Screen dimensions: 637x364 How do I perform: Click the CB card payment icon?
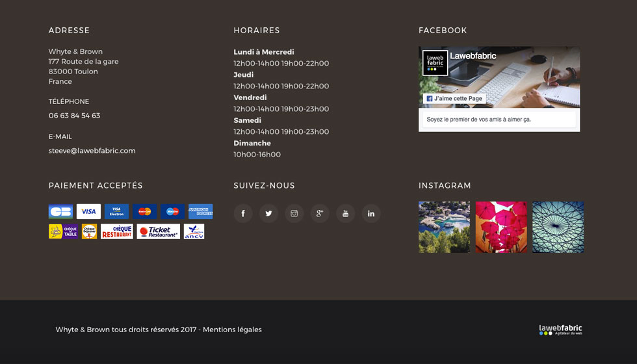[x=60, y=212]
